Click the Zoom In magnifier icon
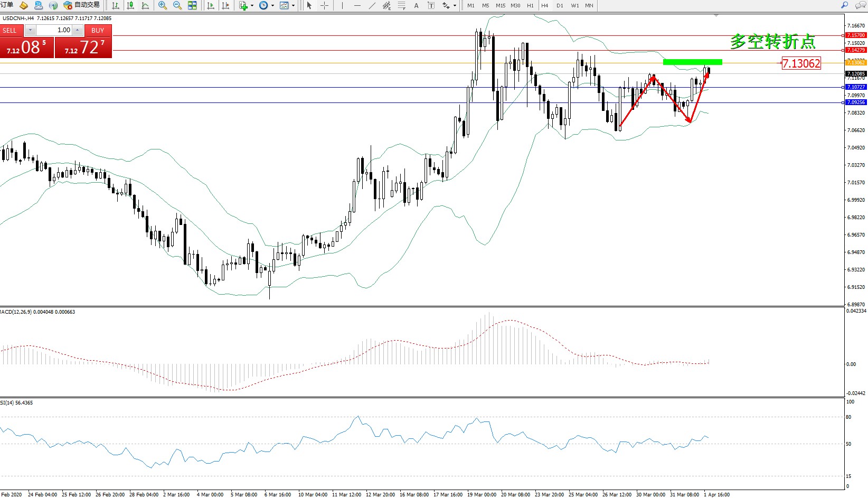Screen dimensions: 868x498 [x=163, y=5]
